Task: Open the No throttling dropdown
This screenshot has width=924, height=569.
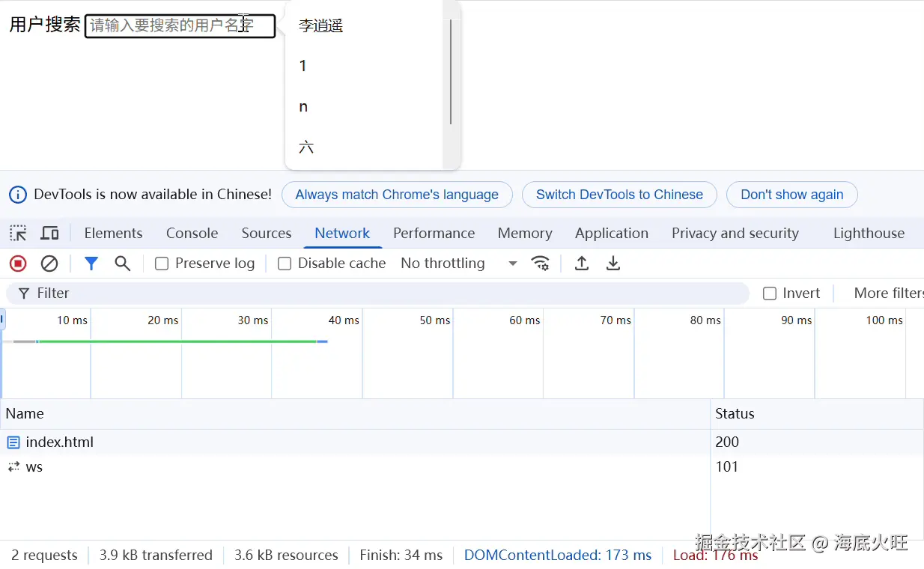Action: coord(459,264)
